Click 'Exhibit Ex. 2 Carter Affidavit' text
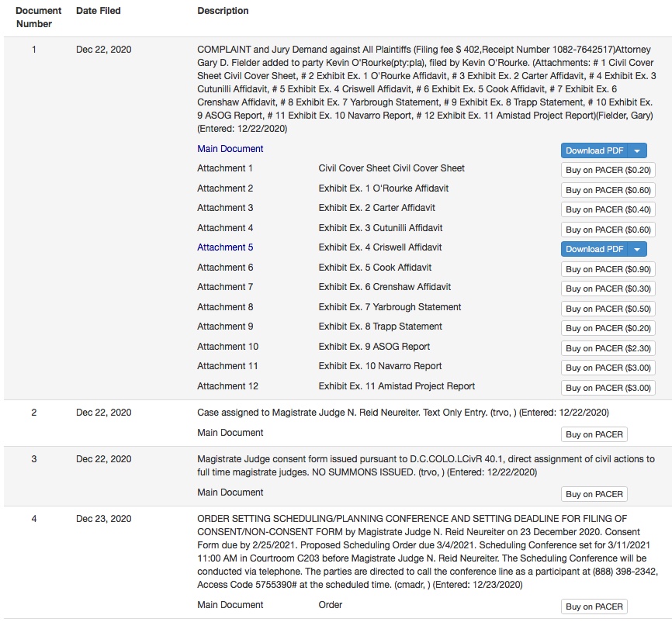This screenshot has height=629, width=672. point(376,207)
